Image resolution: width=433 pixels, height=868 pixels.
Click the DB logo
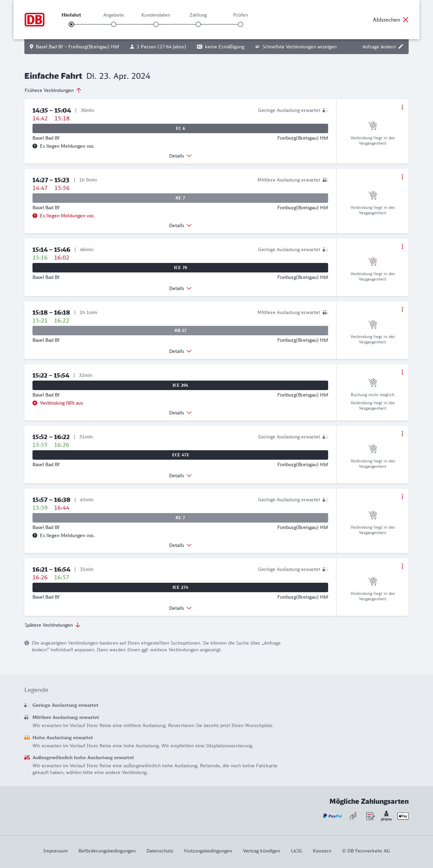[35, 20]
